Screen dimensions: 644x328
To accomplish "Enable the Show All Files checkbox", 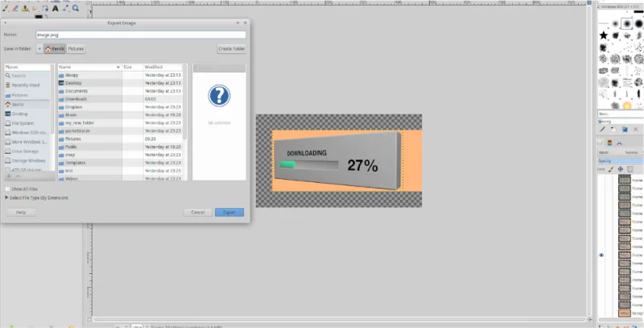I will point(7,189).
